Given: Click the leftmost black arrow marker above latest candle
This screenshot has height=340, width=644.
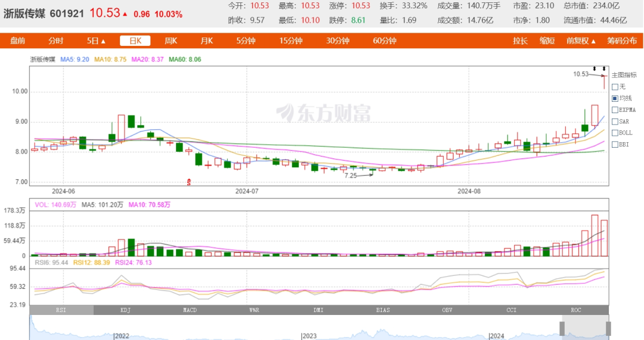Looking at the screenshot, I should click(595, 69).
